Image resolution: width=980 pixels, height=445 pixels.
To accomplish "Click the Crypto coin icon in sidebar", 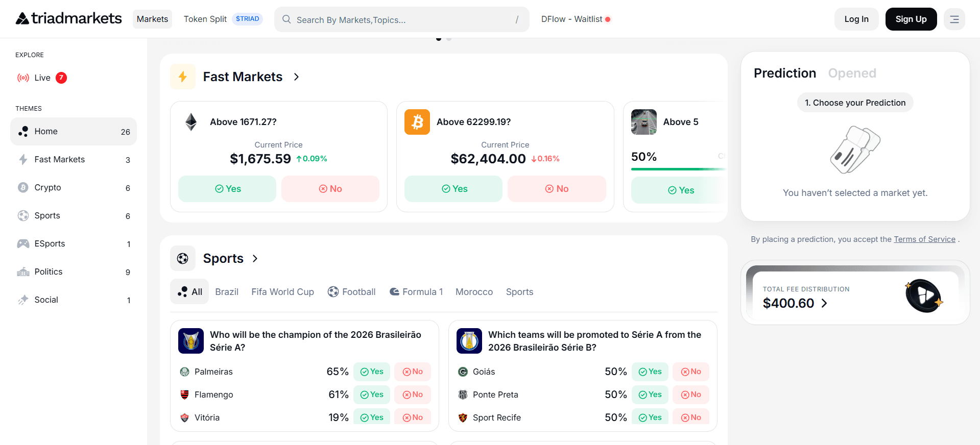I will (23, 187).
